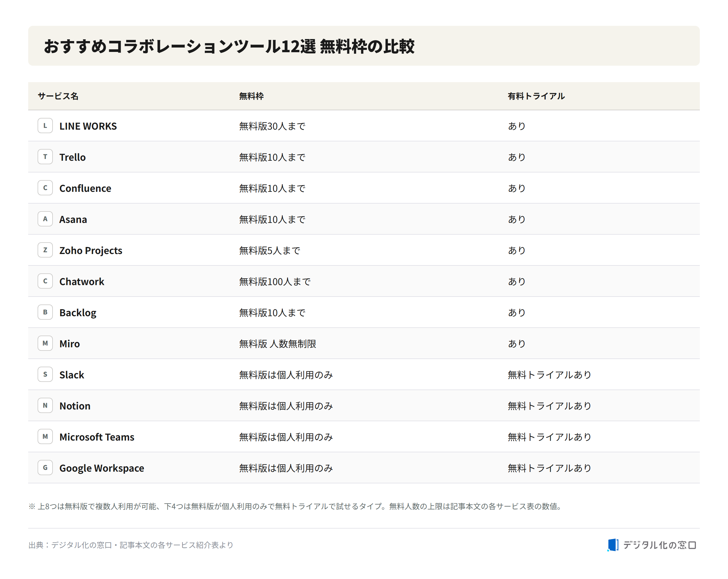This screenshot has height=579, width=728.
Task: Click the Z badge icon beside Zoho Projects
Action: pyautogui.click(x=45, y=250)
